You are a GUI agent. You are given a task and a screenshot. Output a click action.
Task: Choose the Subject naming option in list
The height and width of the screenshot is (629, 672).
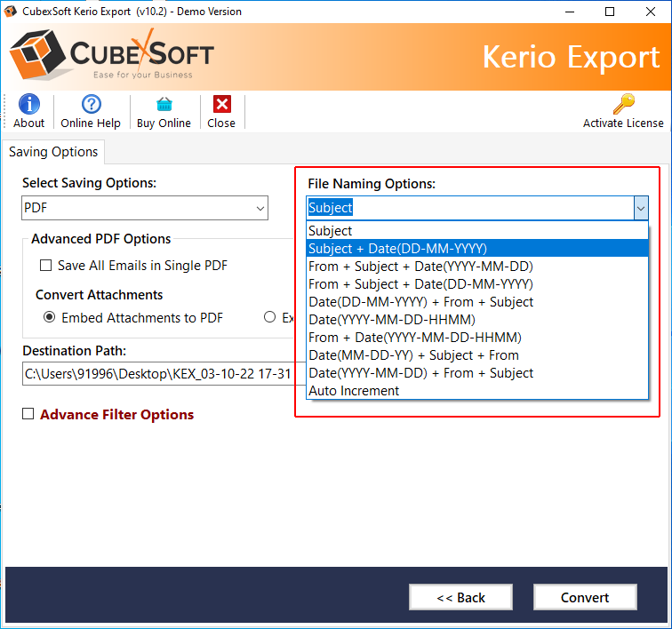[477, 230]
